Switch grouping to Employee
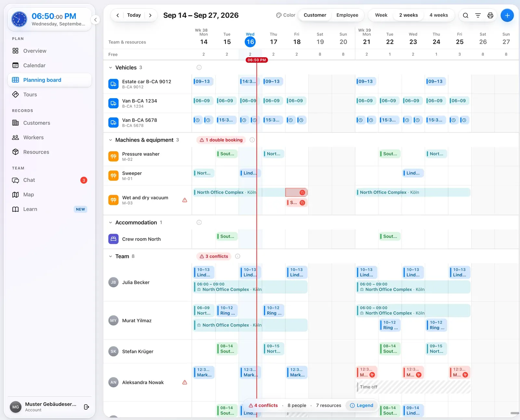This screenshot has height=420, width=520. click(x=347, y=15)
